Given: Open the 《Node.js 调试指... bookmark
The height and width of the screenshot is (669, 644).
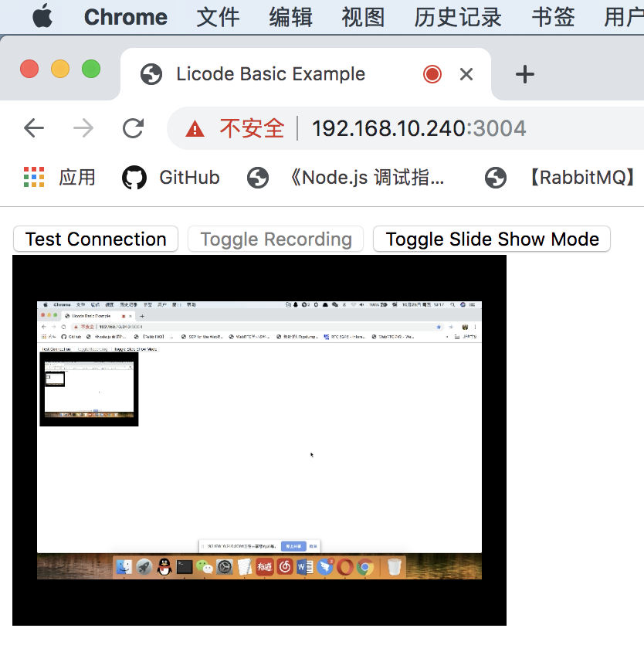Looking at the screenshot, I should (x=346, y=178).
